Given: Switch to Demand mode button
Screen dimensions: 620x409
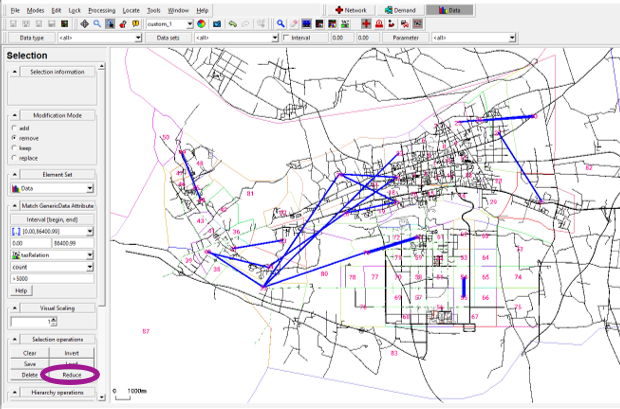Looking at the screenshot, I should [x=399, y=8].
